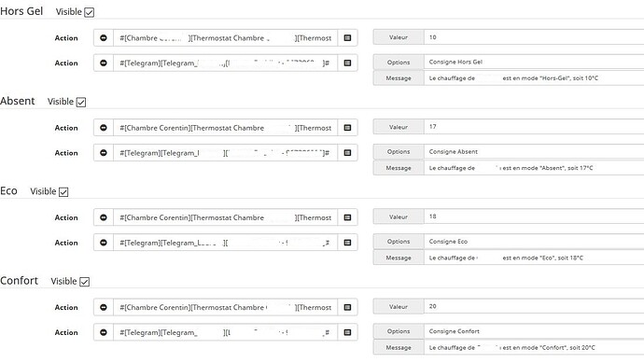
Task: Open command picker for Confort Telegram action
Action: point(347,332)
